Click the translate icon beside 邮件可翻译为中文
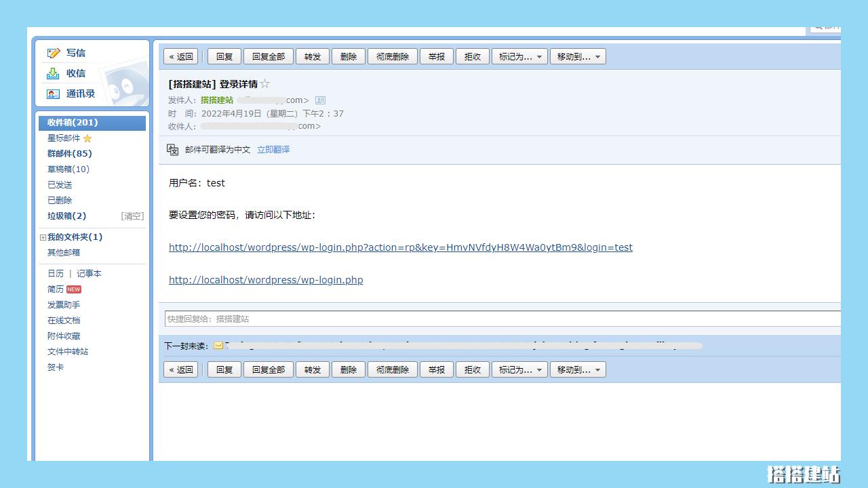This screenshot has height=488, width=868. (x=172, y=149)
